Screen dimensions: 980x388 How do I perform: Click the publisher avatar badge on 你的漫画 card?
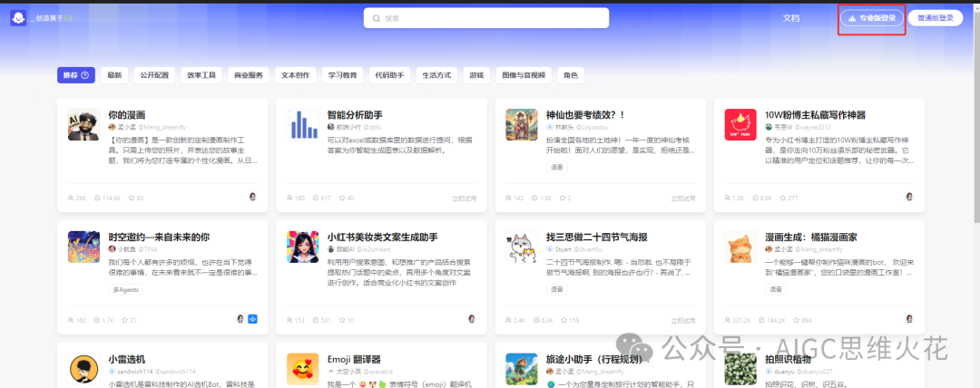[x=252, y=196]
